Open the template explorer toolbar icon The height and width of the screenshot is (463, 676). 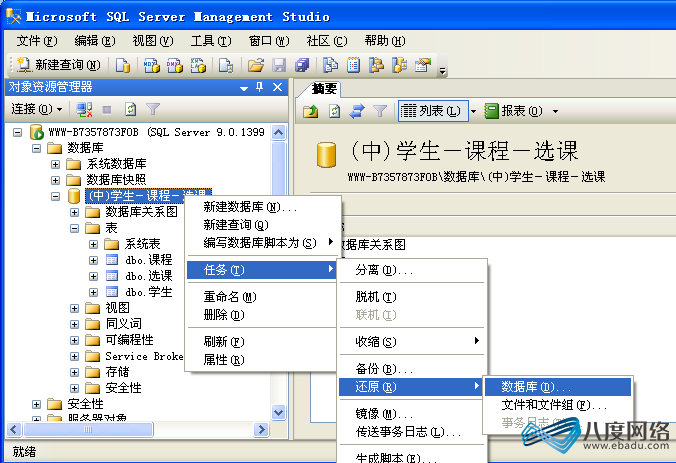[x=400, y=66]
